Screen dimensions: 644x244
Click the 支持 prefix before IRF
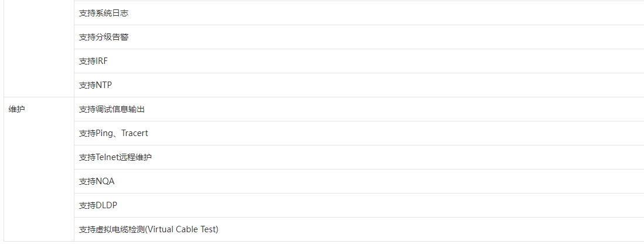87,61
